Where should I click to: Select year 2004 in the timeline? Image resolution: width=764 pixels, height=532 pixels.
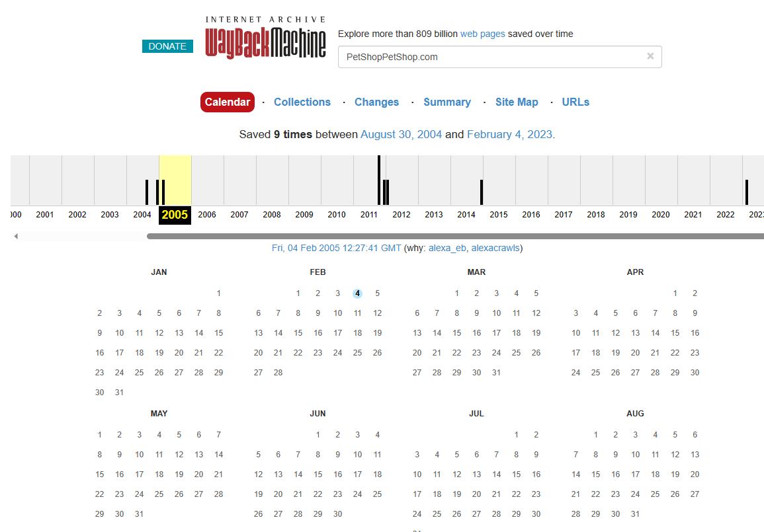click(x=142, y=215)
